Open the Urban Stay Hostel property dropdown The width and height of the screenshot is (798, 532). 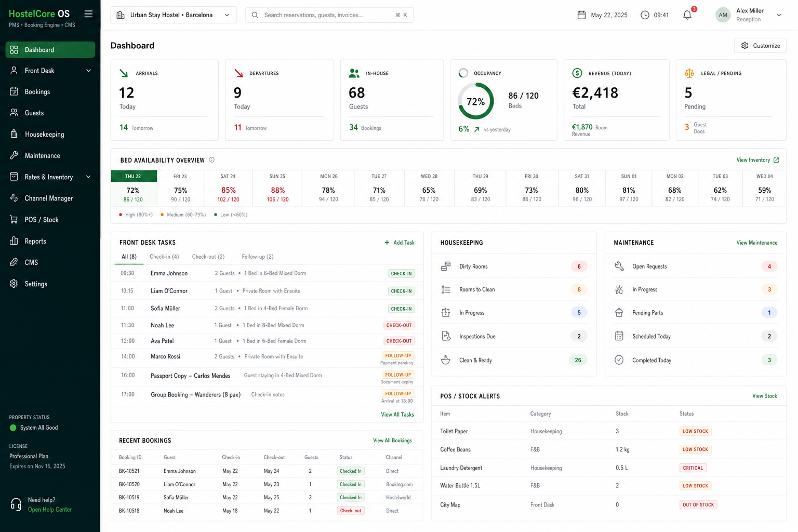tap(174, 15)
